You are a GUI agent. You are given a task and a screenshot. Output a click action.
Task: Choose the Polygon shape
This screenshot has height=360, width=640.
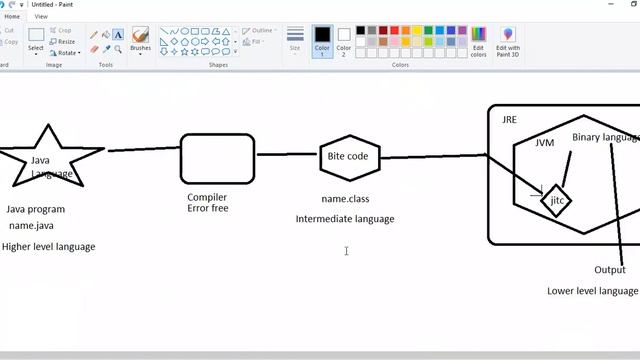[x=216, y=31]
